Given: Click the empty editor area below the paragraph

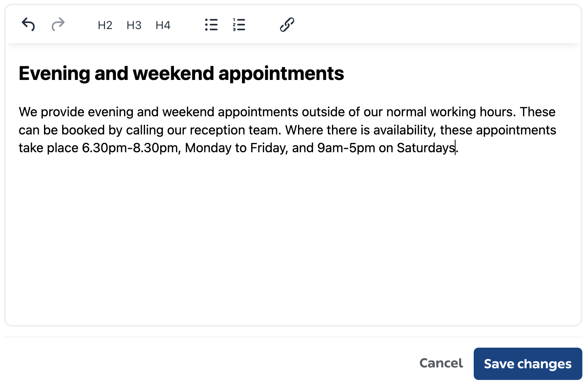Looking at the screenshot, I should point(293,238).
